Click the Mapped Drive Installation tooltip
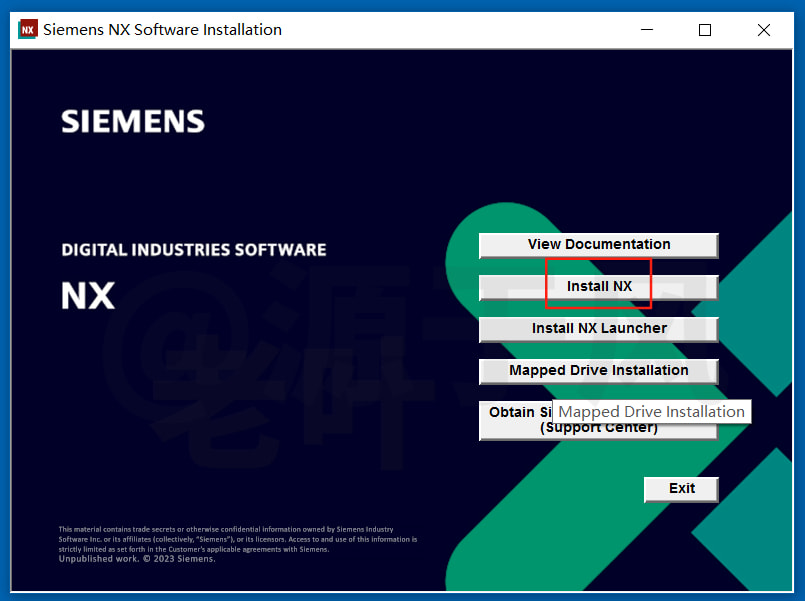The image size is (805, 601). [651, 412]
